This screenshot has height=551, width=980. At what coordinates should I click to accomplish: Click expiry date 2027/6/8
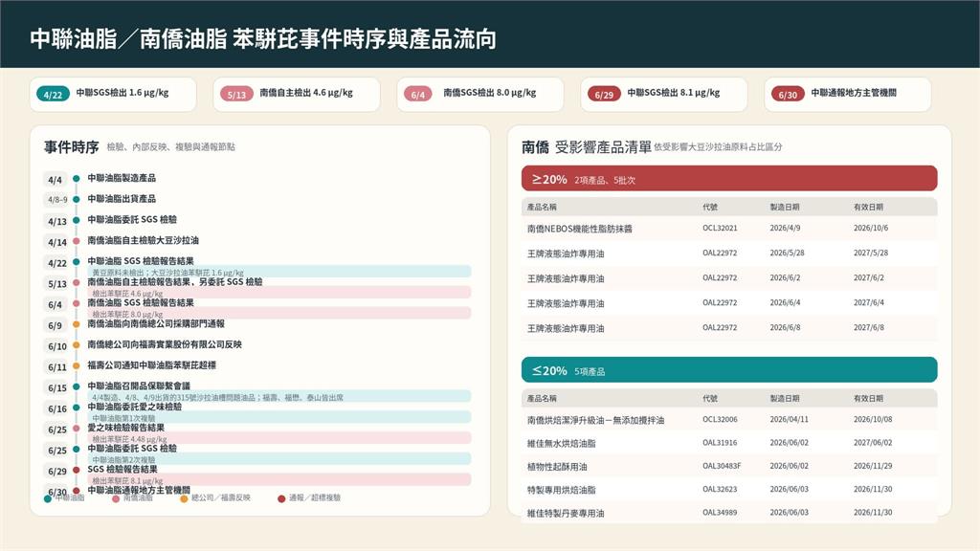pos(869,327)
